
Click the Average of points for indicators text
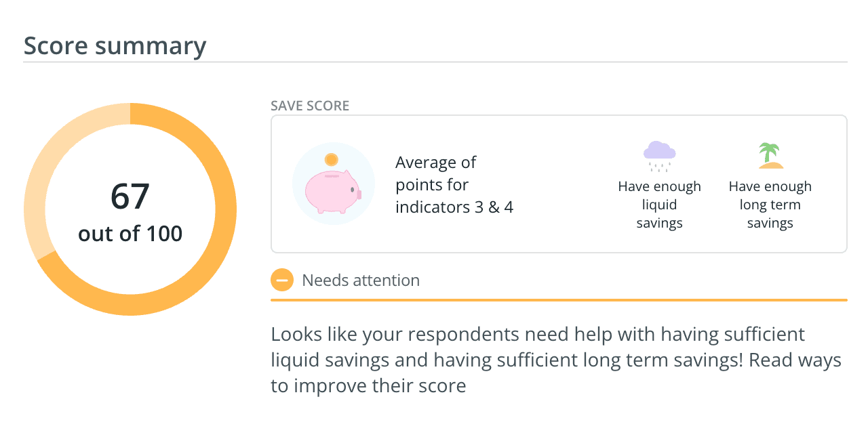click(x=454, y=184)
